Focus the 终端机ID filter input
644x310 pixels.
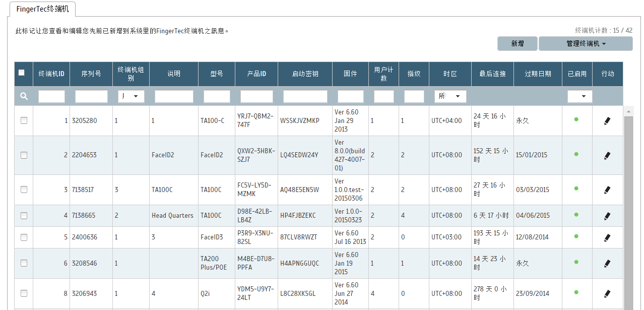click(x=51, y=96)
